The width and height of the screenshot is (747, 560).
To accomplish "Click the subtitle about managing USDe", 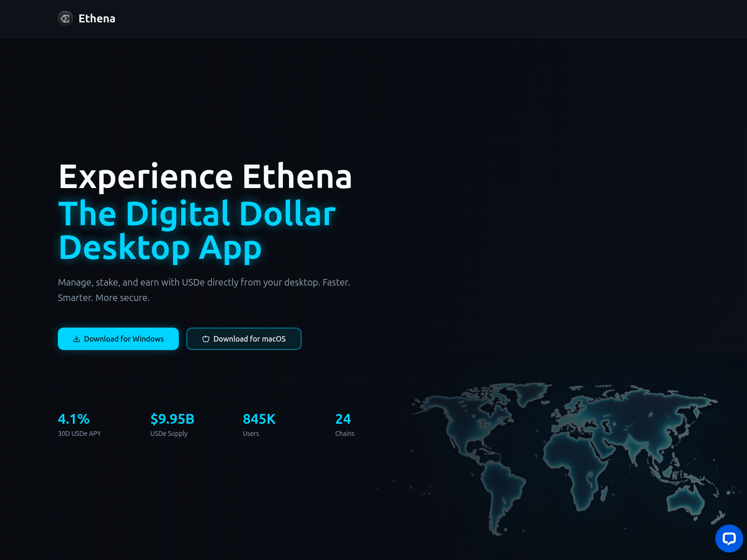I will point(204,289).
